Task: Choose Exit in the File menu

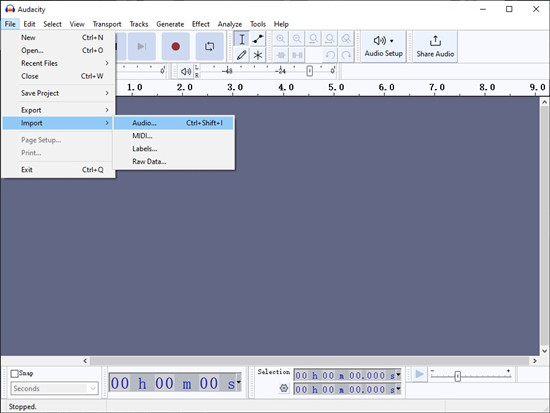Action: tap(58, 169)
